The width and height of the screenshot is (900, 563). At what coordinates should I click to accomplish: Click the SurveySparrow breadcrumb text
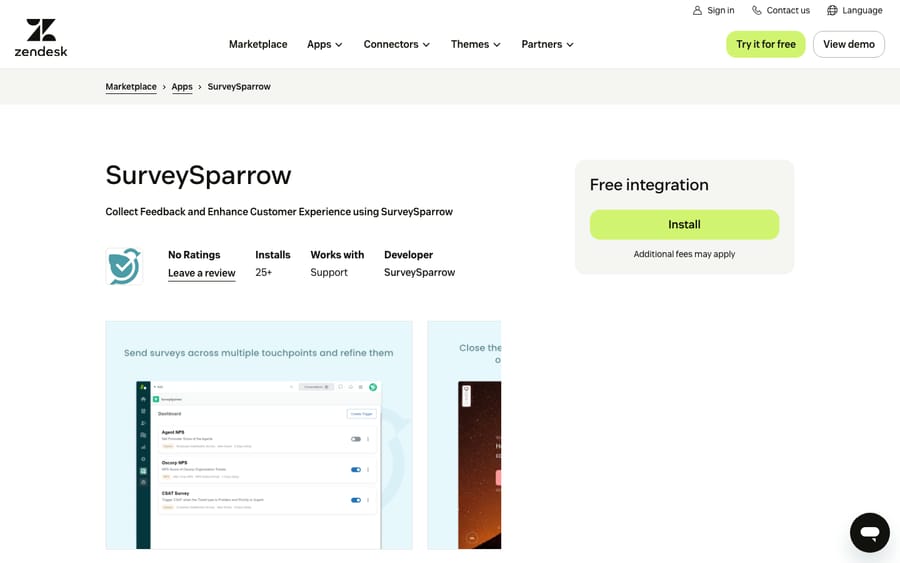(239, 87)
